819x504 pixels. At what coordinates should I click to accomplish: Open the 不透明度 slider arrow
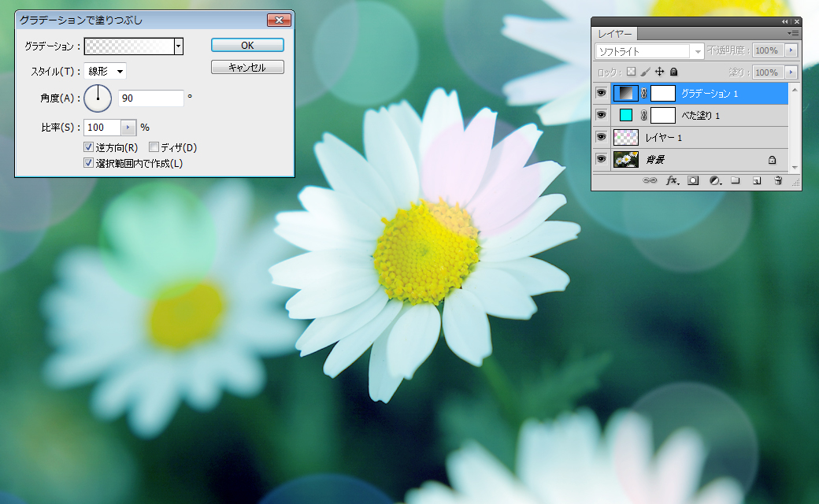click(791, 50)
